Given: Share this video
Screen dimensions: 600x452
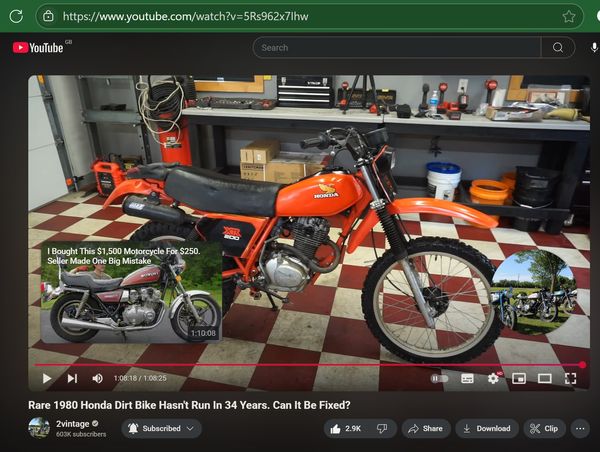Looking at the screenshot, I should point(426,429).
